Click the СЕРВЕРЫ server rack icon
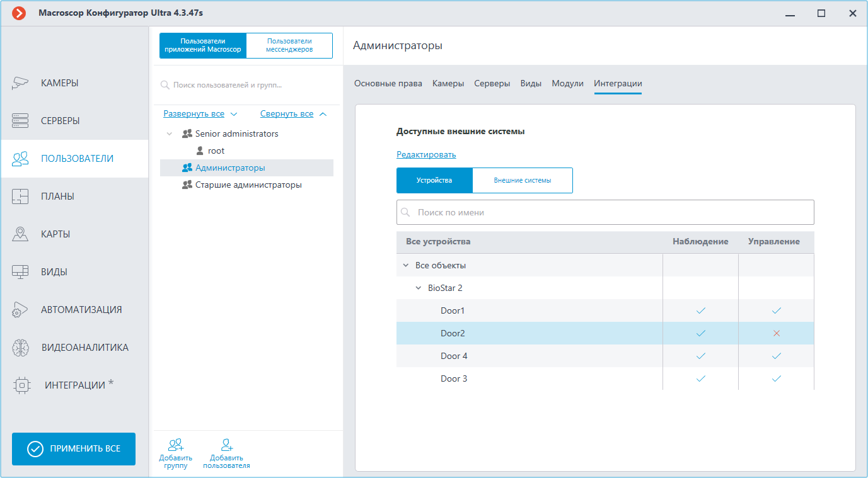The image size is (868, 478). coord(21,121)
